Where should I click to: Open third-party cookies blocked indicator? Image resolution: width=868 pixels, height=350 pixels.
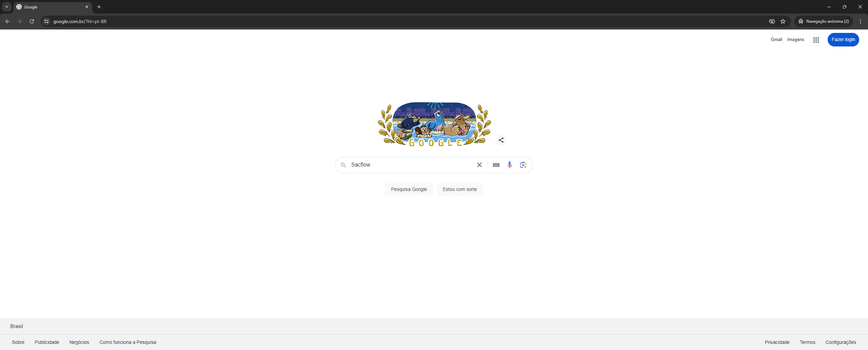pyautogui.click(x=772, y=21)
